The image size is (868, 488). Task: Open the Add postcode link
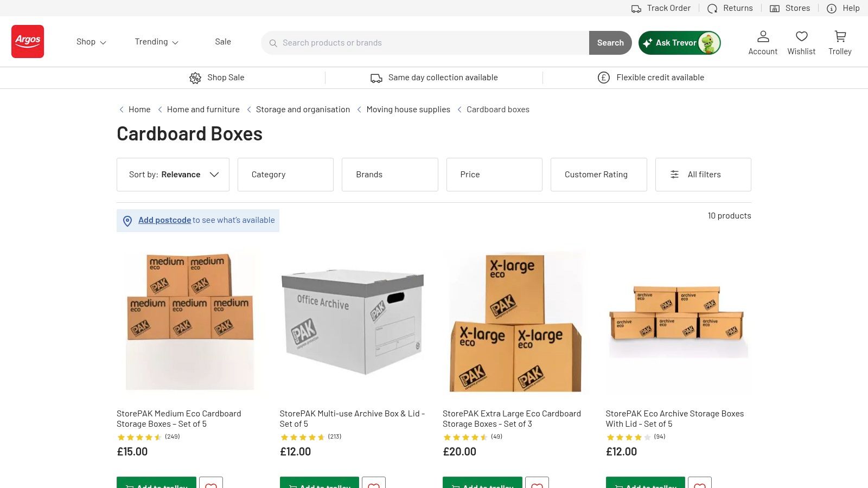(164, 220)
